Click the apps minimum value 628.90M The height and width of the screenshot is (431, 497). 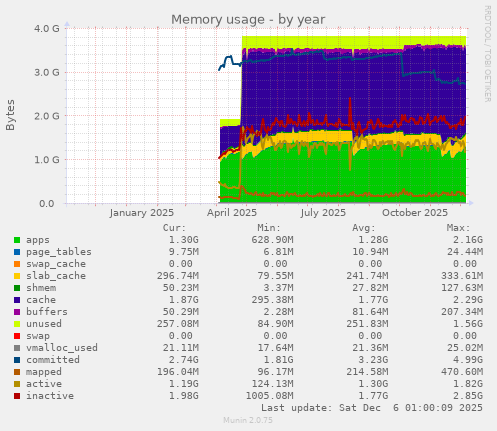tap(272, 240)
